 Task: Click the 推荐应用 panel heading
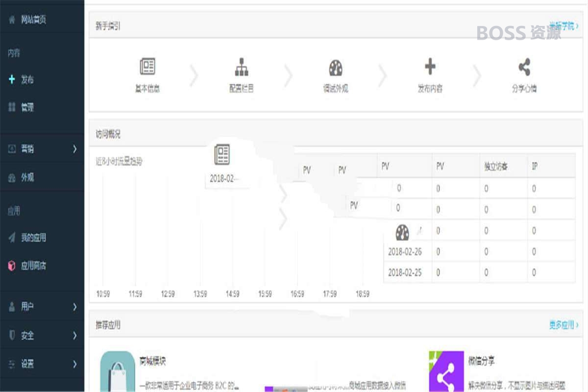pos(108,324)
